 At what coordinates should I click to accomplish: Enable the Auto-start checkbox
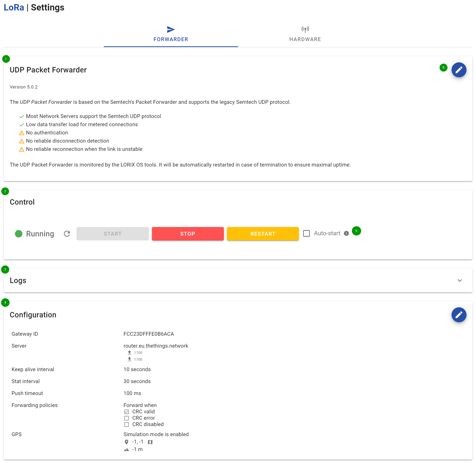pos(306,233)
